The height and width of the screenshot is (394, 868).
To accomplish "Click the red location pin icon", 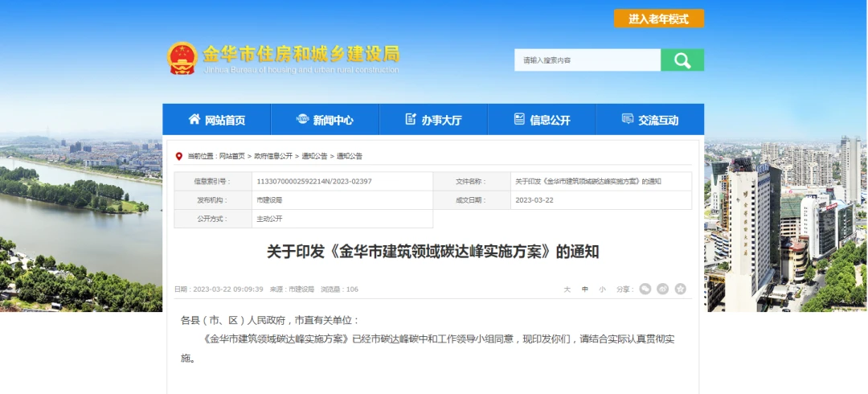I will click(x=179, y=156).
